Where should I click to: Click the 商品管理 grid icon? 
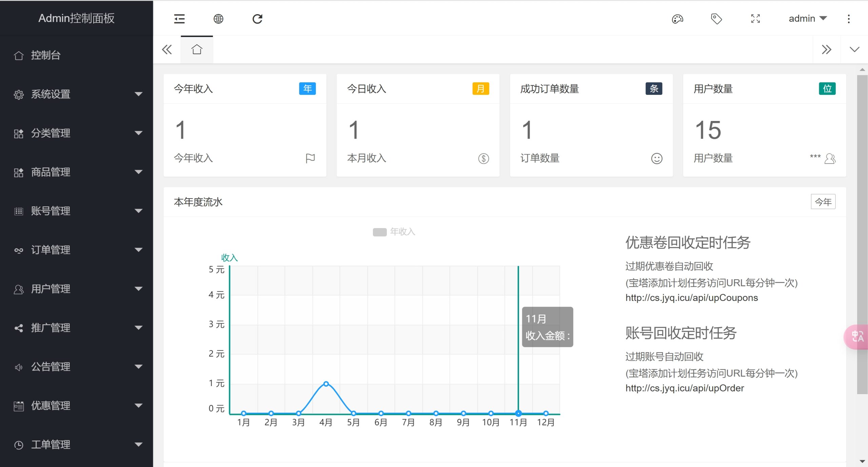pyautogui.click(x=19, y=172)
